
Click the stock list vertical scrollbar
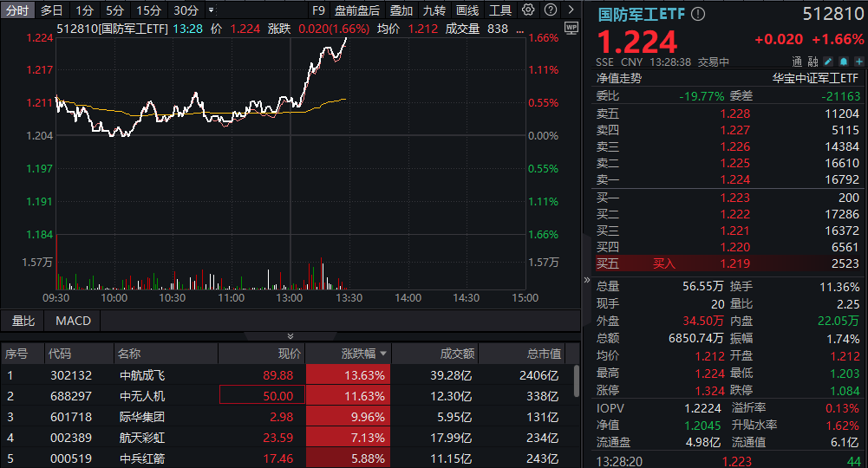576,381
